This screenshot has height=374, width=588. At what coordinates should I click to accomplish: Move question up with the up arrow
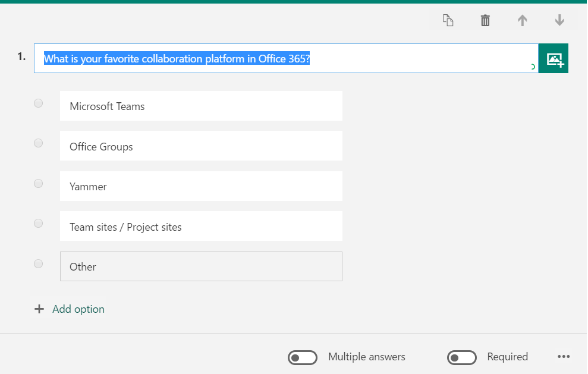tap(523, 20)
